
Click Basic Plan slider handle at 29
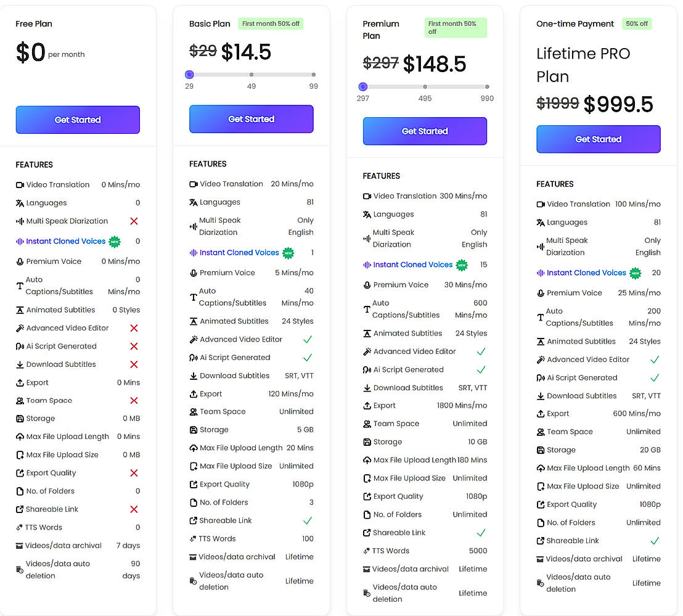click(189, 75)
